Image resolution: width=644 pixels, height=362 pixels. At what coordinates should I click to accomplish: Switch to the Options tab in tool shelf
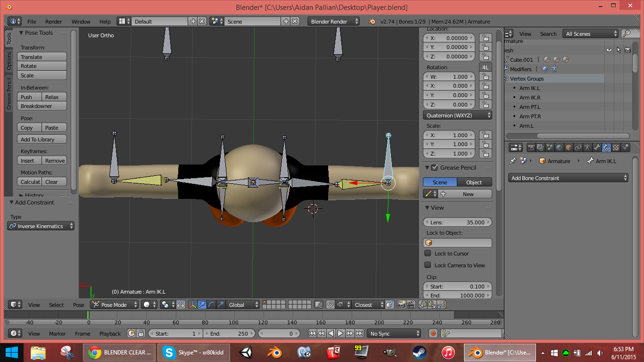8,61
